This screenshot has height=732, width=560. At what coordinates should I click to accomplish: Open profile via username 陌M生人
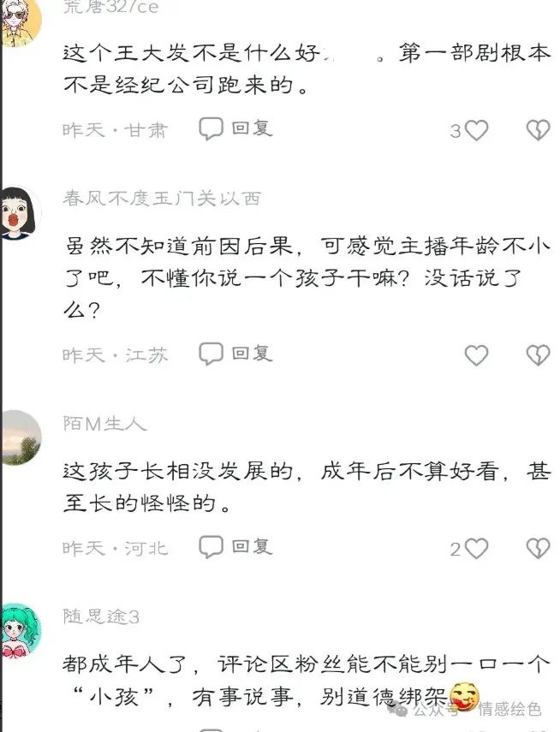pos(105,424)
